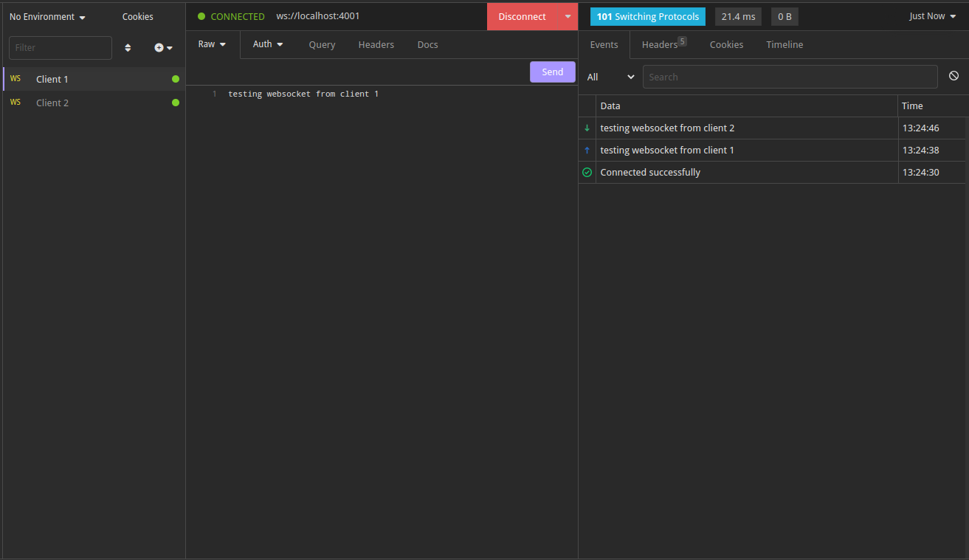
Task: Switch to the Timeline tab
Action: tap(784, 44)
